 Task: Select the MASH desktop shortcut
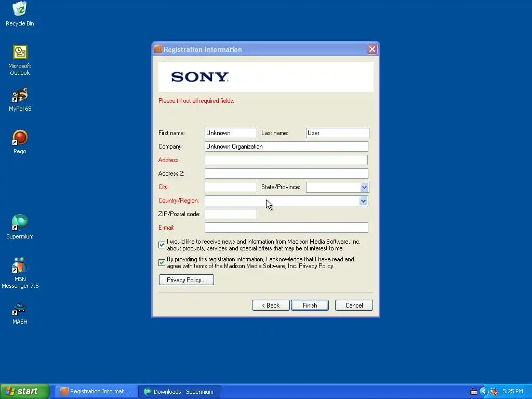tap(20, 313)
